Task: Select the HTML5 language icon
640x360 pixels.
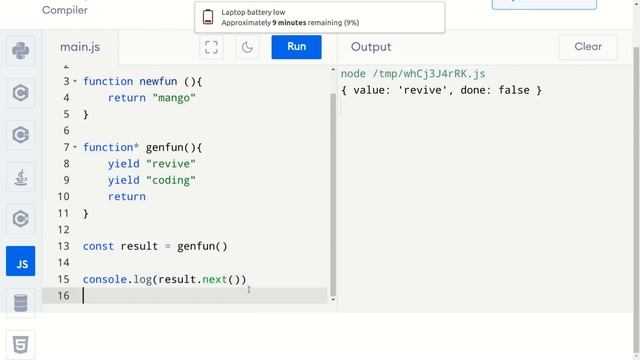Action: pyautogui.click(x=20, y=345)
